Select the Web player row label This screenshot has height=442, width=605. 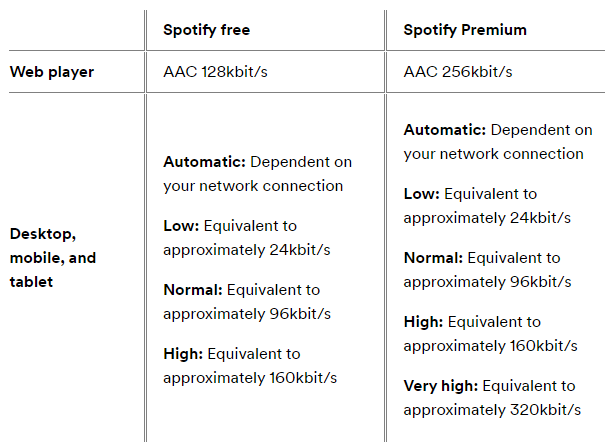[x=52, y=72]
